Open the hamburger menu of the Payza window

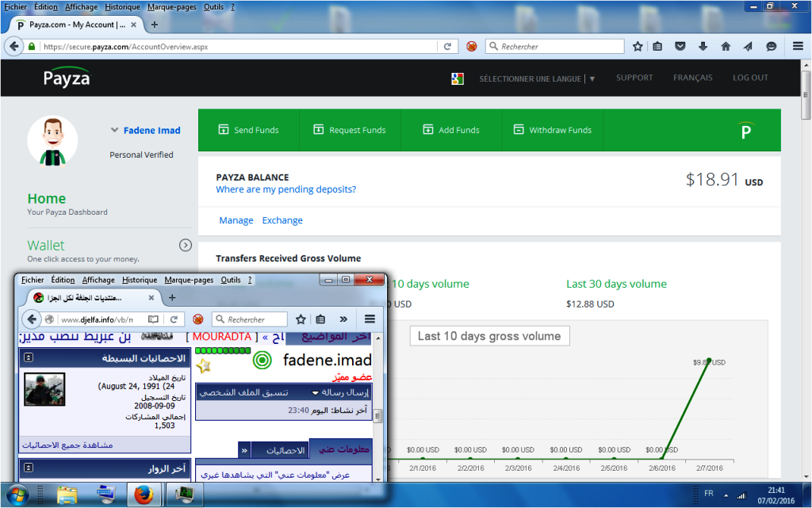pos(798,46)
